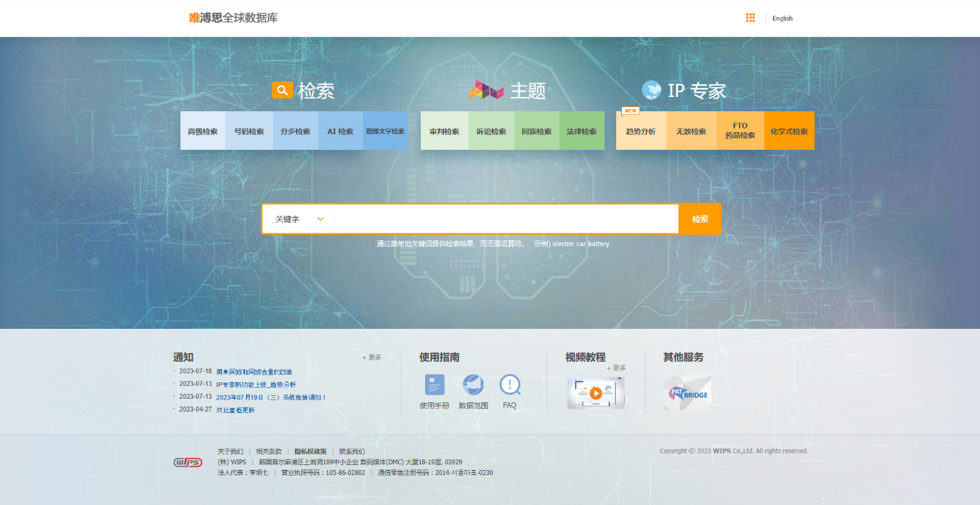This screenshot has width=980, height=505.
Task: Open the PAT BRIDGE service logo
Action: click(687, 393)
